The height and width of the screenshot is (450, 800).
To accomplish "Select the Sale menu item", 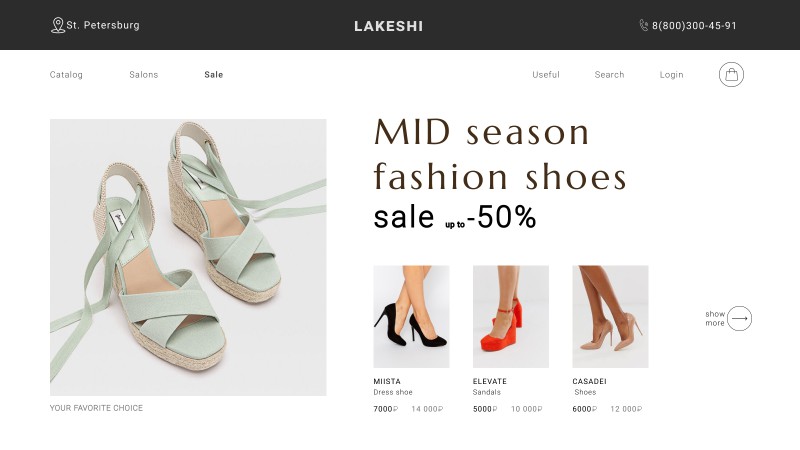I will coord(213,74).
